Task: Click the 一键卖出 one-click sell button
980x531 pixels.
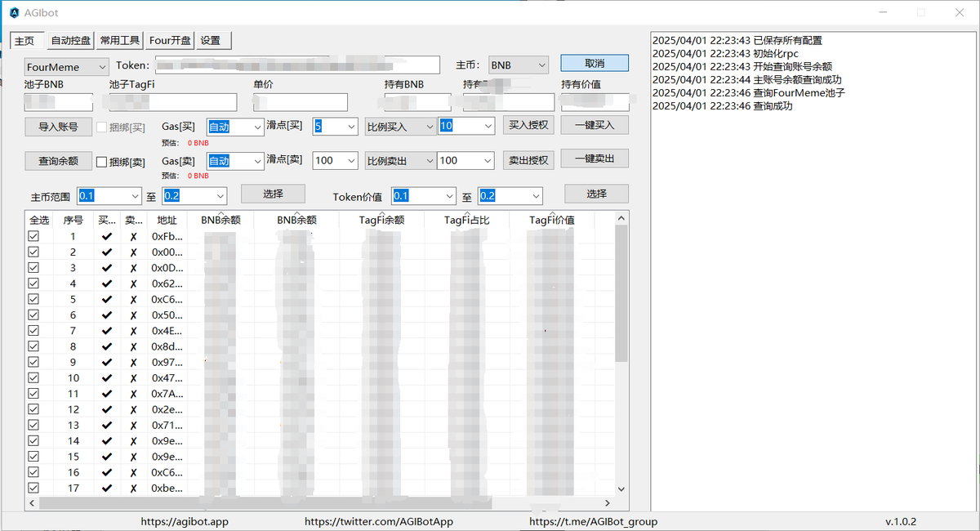Action: [595, 158]
